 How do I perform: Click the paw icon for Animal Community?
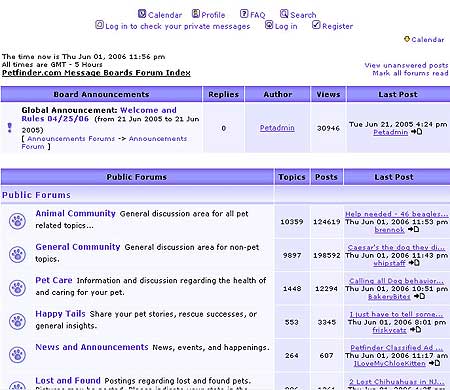pos(17,221)
